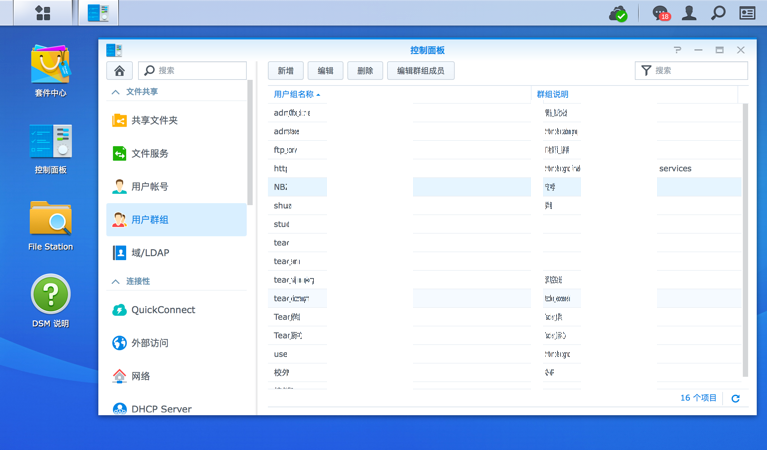This screenshot has height=450, width=767.
Task: Select 共享文件夹 in the sidebar
Action: pos(154,121)
